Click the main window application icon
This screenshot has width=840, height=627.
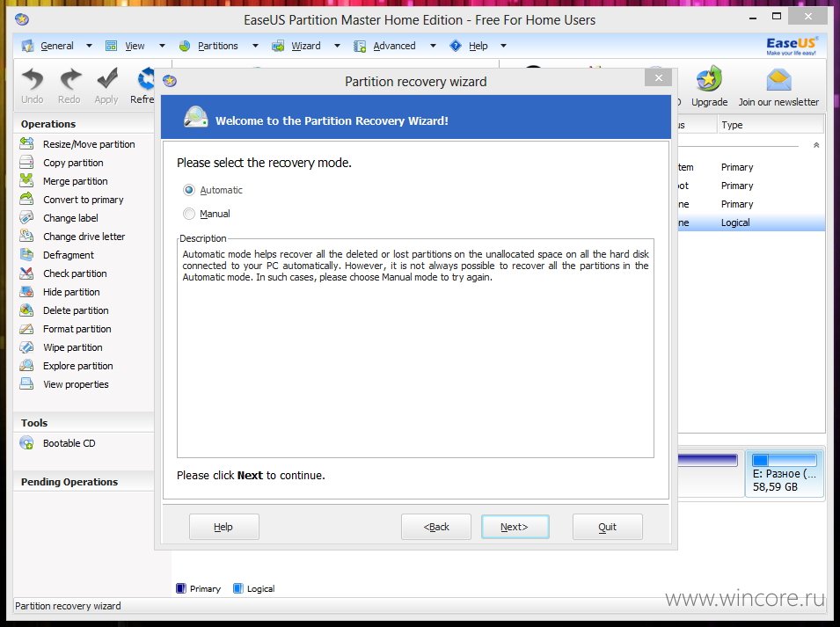point(22,20)
